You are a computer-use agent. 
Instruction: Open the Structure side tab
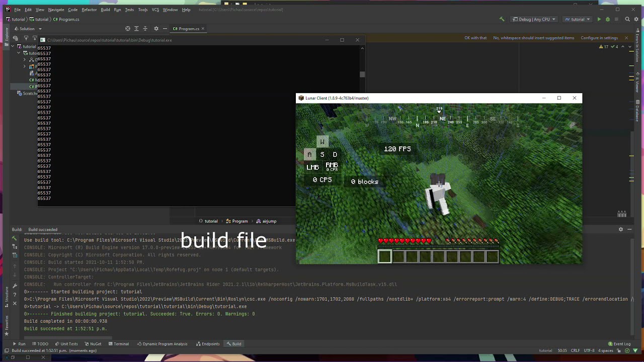7,296
